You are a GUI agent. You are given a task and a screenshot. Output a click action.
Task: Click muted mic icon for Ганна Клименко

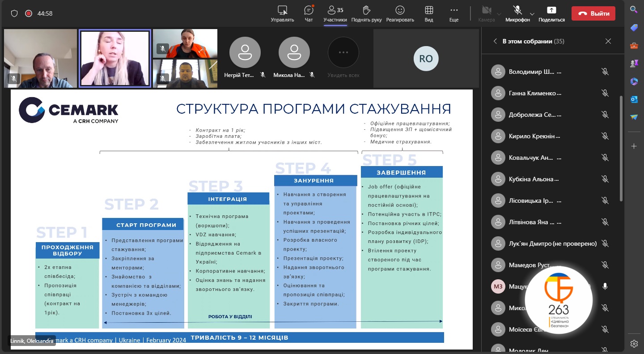point(605,93)
